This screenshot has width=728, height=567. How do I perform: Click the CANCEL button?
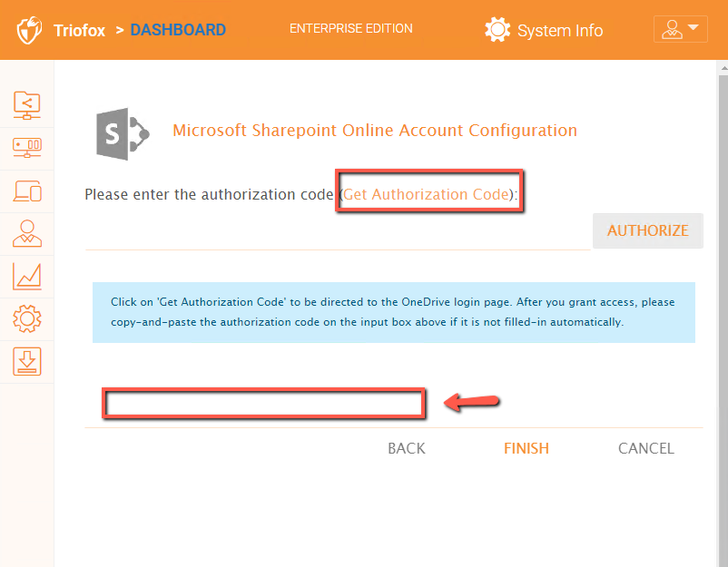645,448
